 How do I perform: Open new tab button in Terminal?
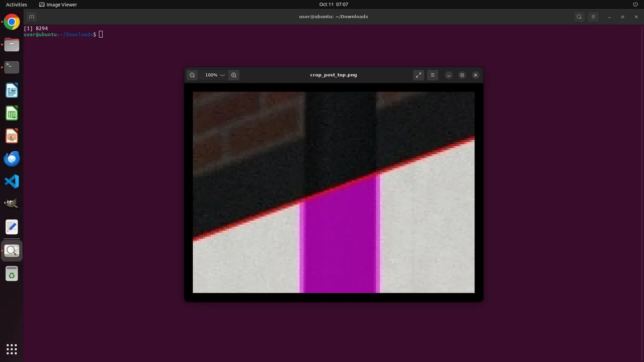coord(31,17)
